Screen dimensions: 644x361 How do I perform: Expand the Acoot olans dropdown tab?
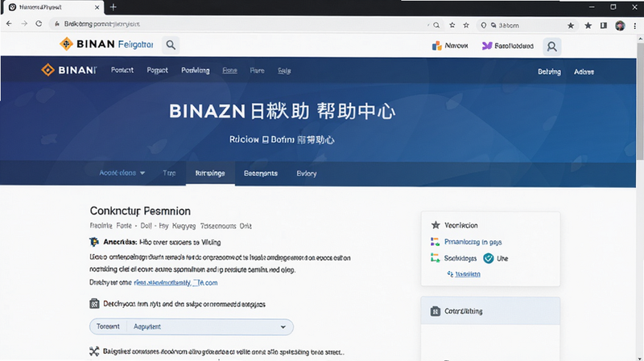pyautogui.click(x=122, y=173)
